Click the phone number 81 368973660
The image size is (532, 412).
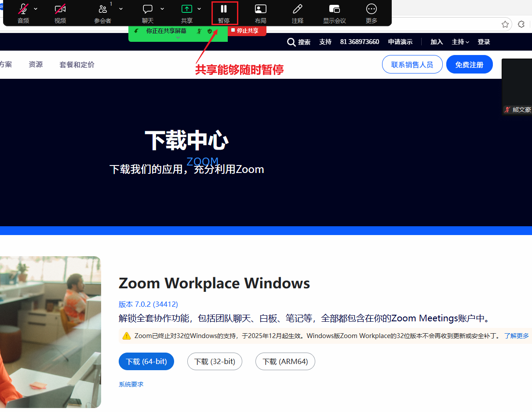click(x=360, y=42)
